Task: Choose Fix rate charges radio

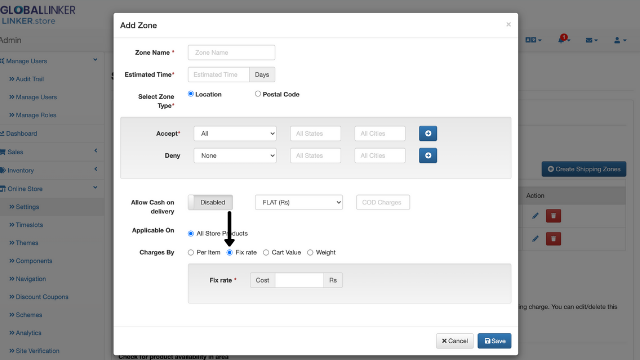Action: [x=229, y=253]
